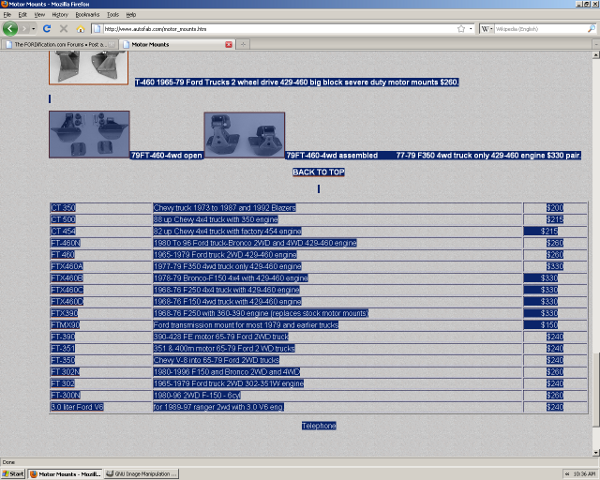600x480 pixels.
Task: Click the FTMX90 part number
Action: click(x=65, y=325)
